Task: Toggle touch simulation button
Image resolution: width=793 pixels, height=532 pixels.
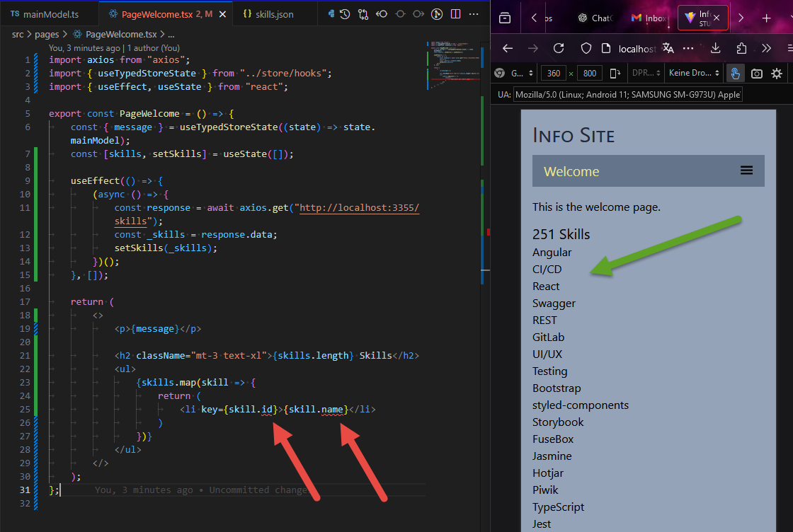Action: pos(736,73)
